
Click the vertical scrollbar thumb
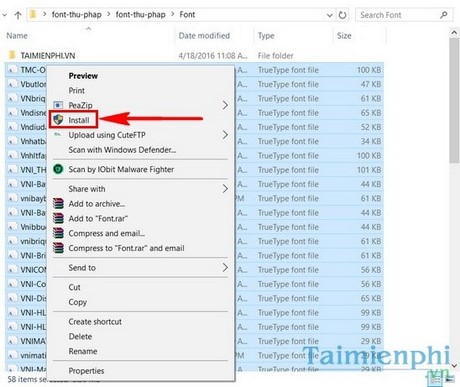click(454, 100)
